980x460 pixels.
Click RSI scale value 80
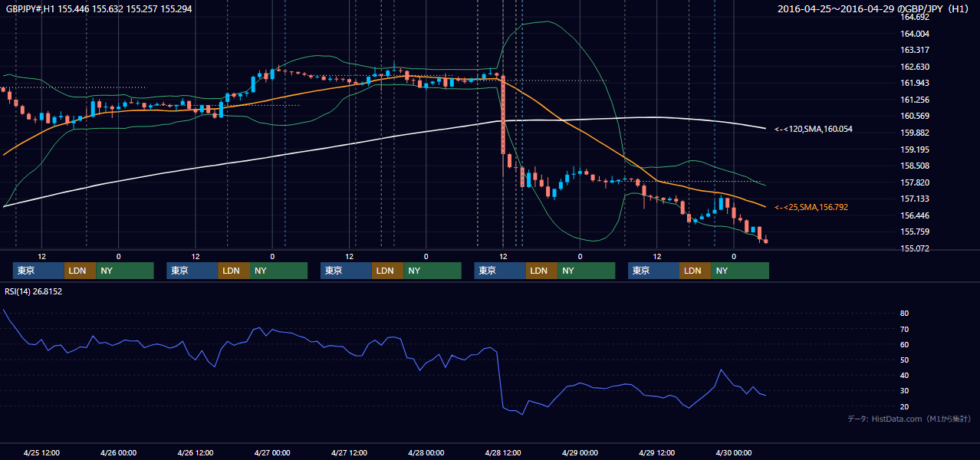point(905,314)
